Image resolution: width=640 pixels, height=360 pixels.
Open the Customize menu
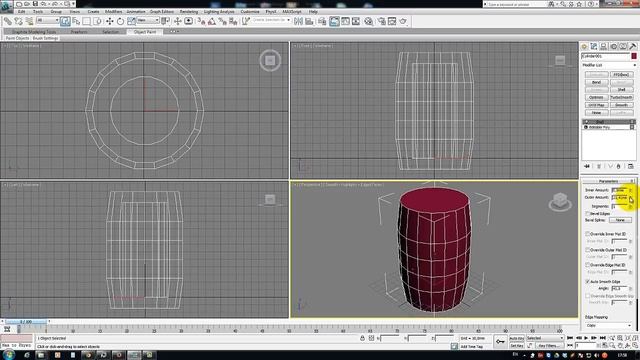tap(249, 12)
